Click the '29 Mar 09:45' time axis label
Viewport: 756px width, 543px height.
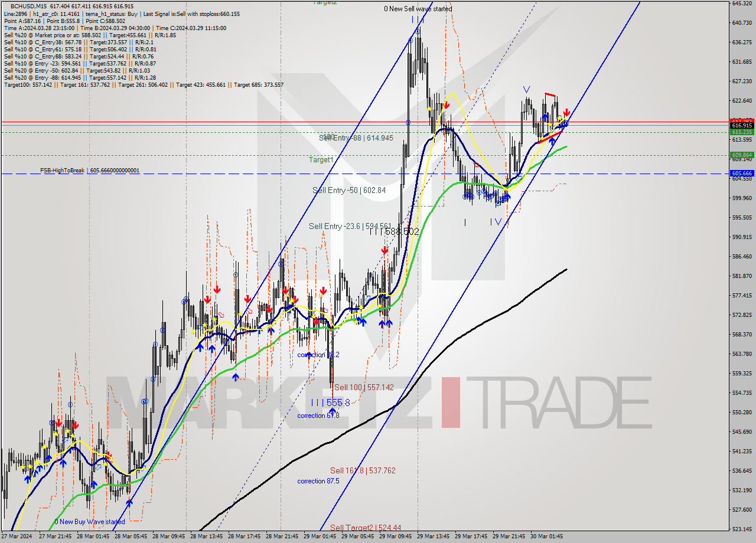click(x=396, y=537)
